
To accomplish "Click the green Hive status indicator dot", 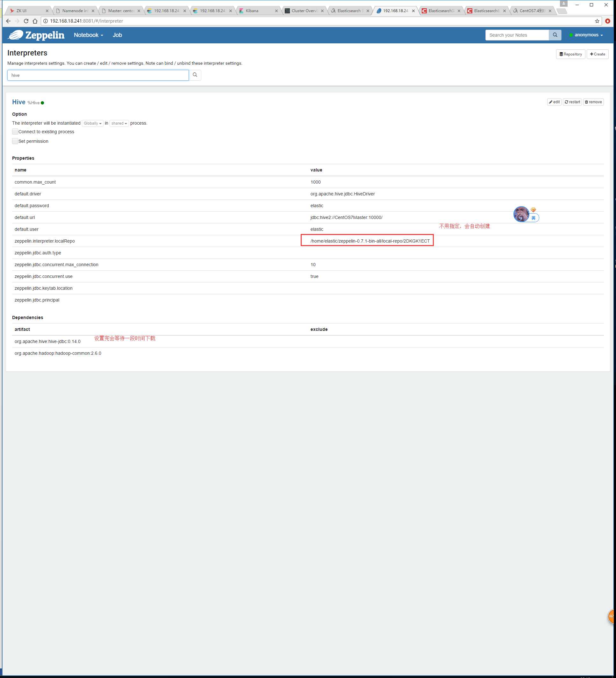I will point(42,103).
